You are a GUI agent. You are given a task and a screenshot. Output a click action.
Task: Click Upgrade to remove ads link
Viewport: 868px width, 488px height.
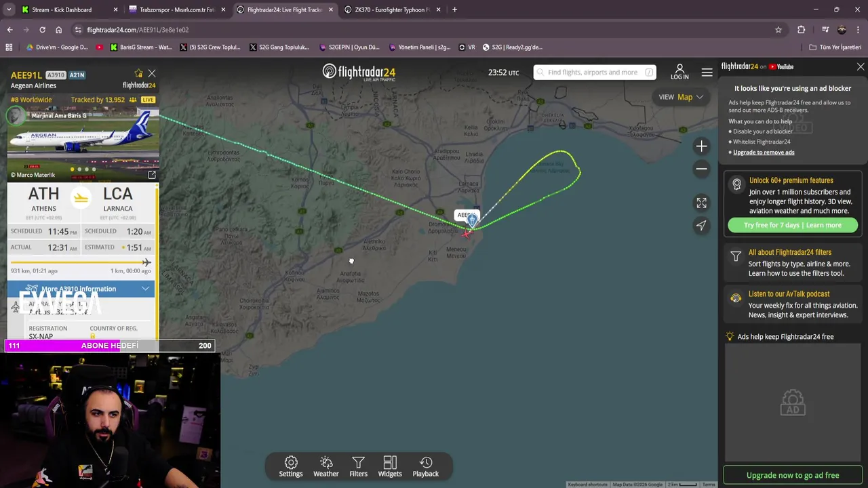(764, 152)
